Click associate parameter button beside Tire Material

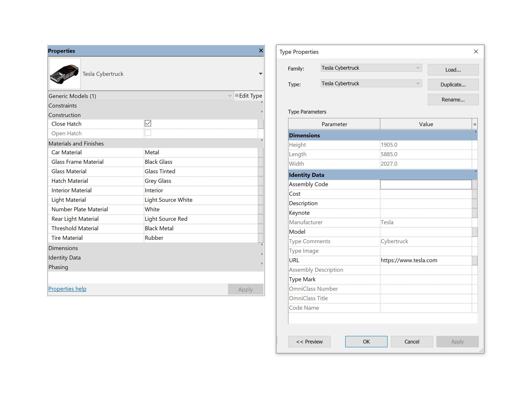260,238
